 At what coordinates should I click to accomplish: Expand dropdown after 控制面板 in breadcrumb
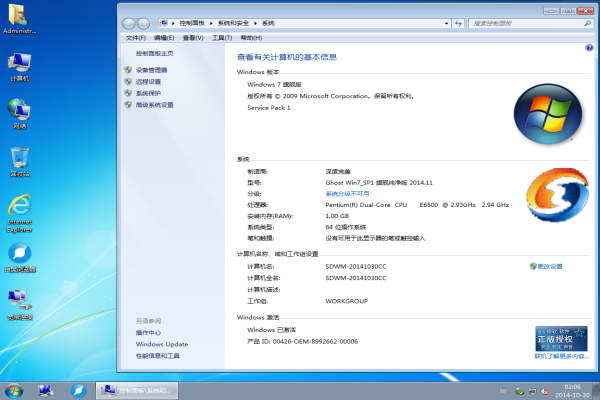pyautogui.click(x=211, y=23)
